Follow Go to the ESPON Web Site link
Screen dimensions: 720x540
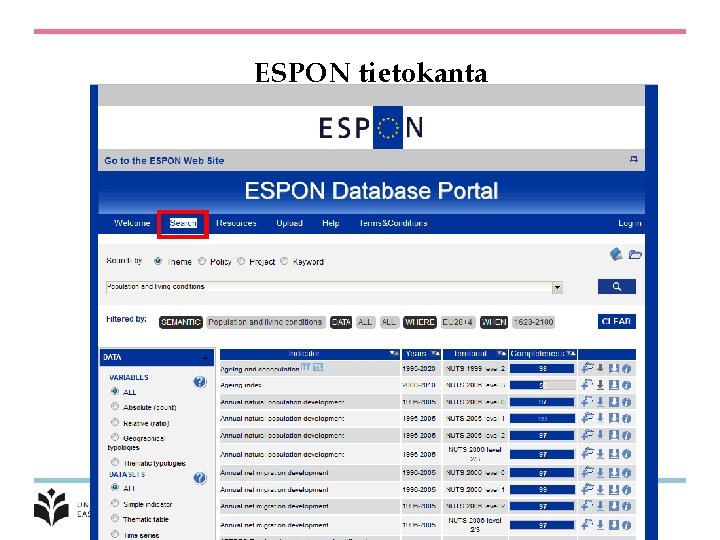pyautogui.click(x=164, y=160)
